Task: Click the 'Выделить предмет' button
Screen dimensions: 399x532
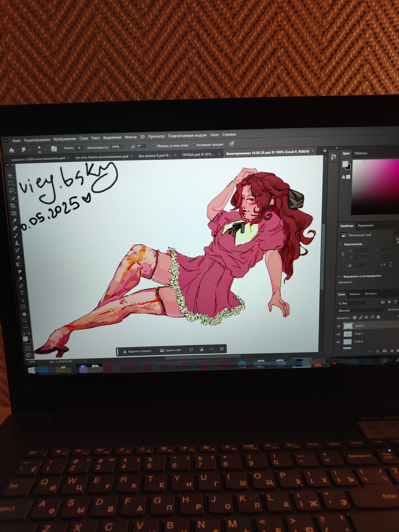Action: [x=137, y=351]
